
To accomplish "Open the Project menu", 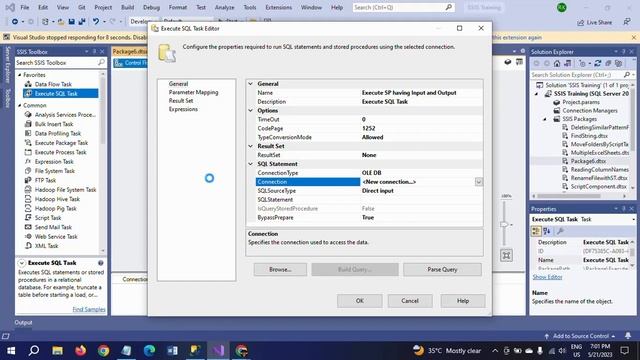I will pyautogui.click(x=103, y=7).
